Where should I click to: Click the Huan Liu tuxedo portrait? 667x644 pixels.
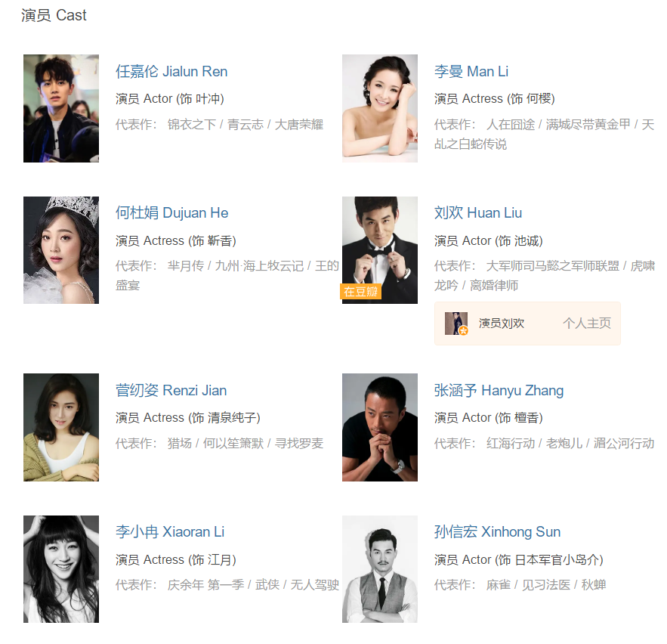click(380, 250)
